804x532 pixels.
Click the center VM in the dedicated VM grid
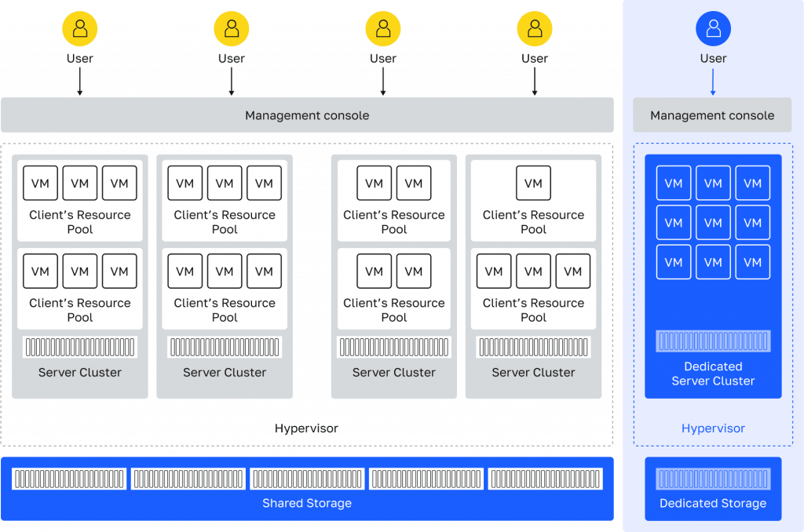[x=713, y=223]
